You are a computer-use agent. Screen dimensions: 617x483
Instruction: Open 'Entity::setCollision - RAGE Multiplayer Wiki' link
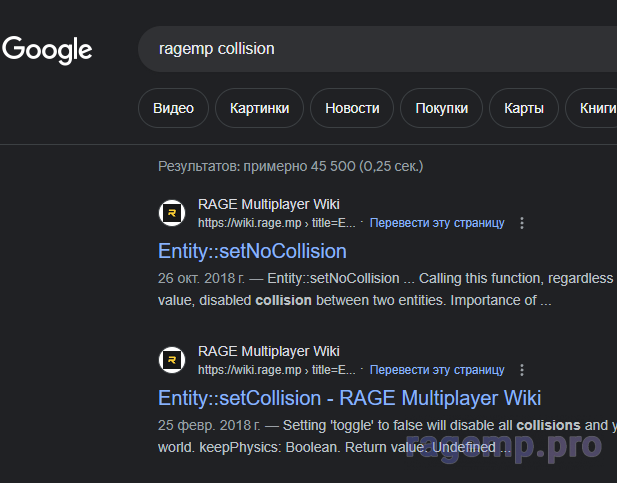pos(349,398)
